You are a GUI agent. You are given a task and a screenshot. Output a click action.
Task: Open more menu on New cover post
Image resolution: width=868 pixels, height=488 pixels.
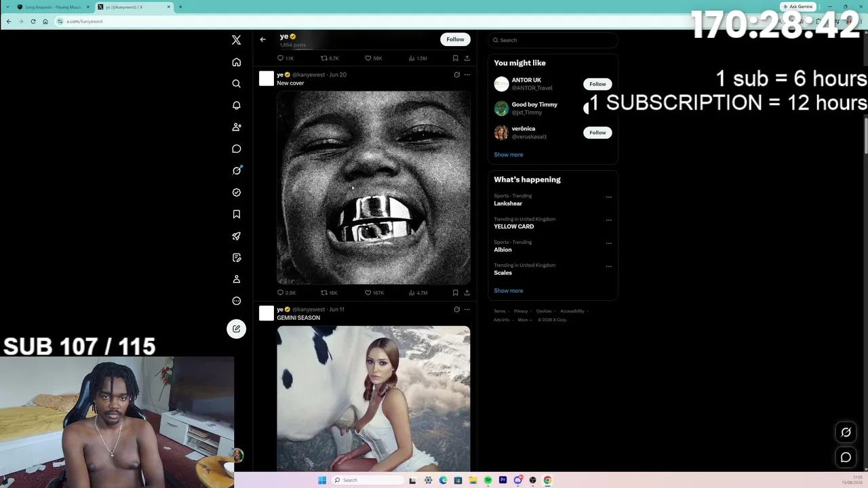[467, 75]
